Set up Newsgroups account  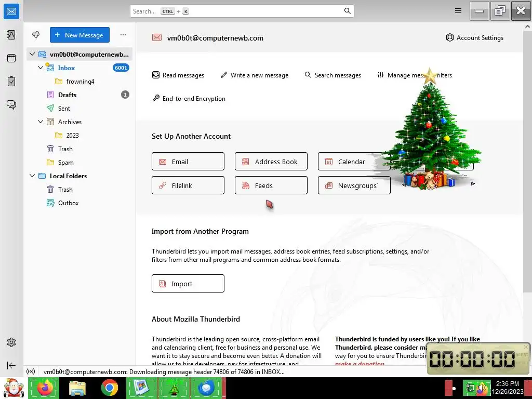354,185
